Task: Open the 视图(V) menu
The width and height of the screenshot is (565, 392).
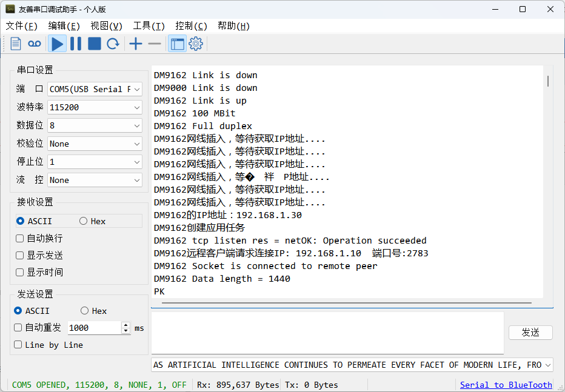Action: click(x=106, y=26)
